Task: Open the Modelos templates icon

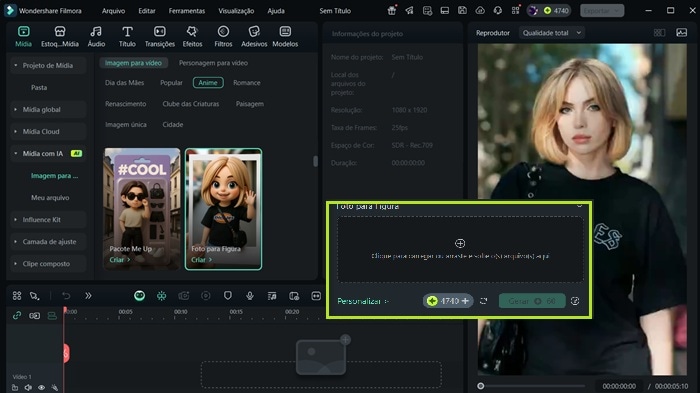Action: coord(285,37)
